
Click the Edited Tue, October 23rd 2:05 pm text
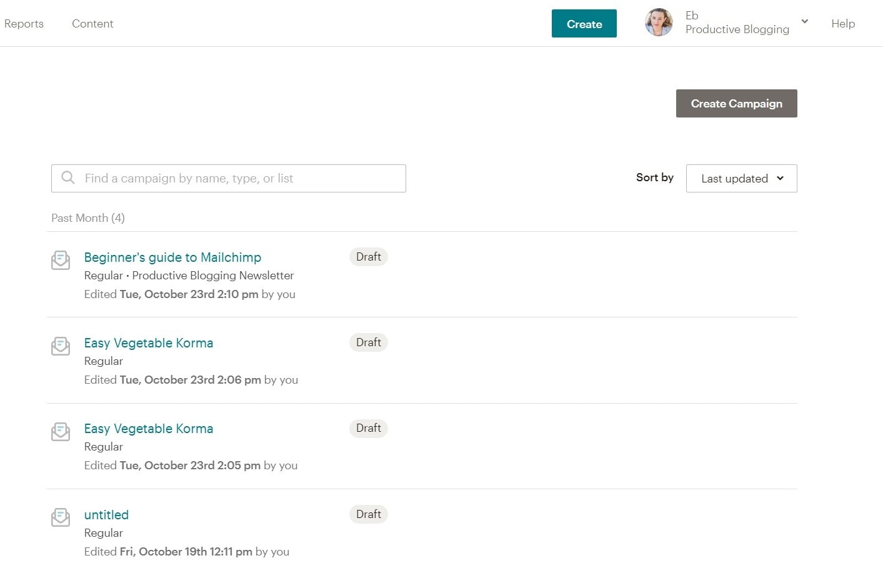[191, 466]
